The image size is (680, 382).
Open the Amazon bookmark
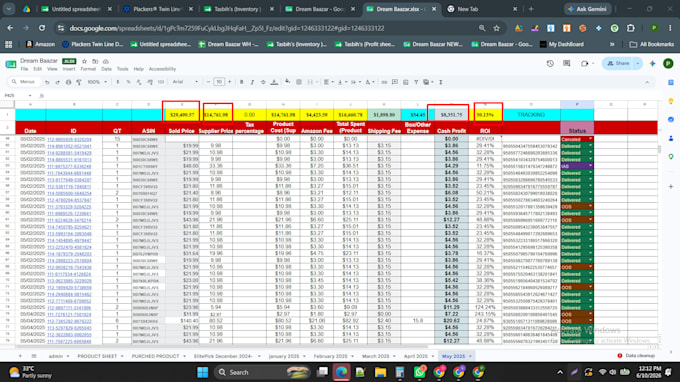40,44
